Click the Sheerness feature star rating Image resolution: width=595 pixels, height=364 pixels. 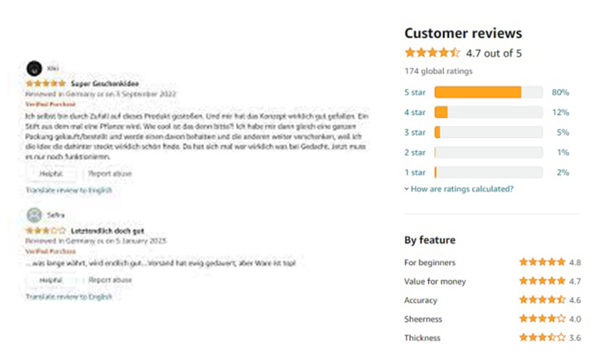pyautogui.click(x=542, y=319)
